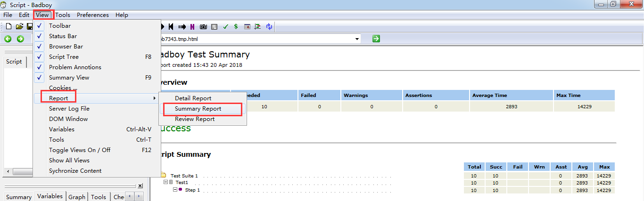Image resolution: width=644 pixels, height=201 pixels.
Task: Toggle the Status Bar menu option
Action: click(x=63, y=36)
